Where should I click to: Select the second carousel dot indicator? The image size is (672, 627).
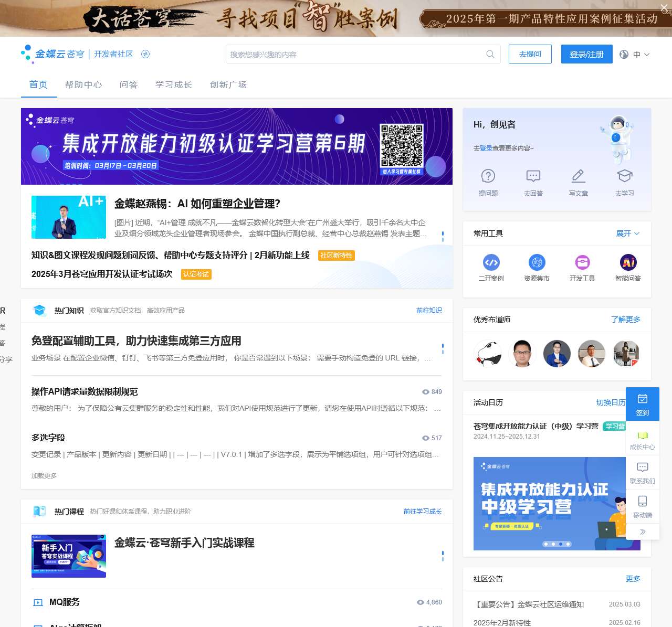point(553,544)
